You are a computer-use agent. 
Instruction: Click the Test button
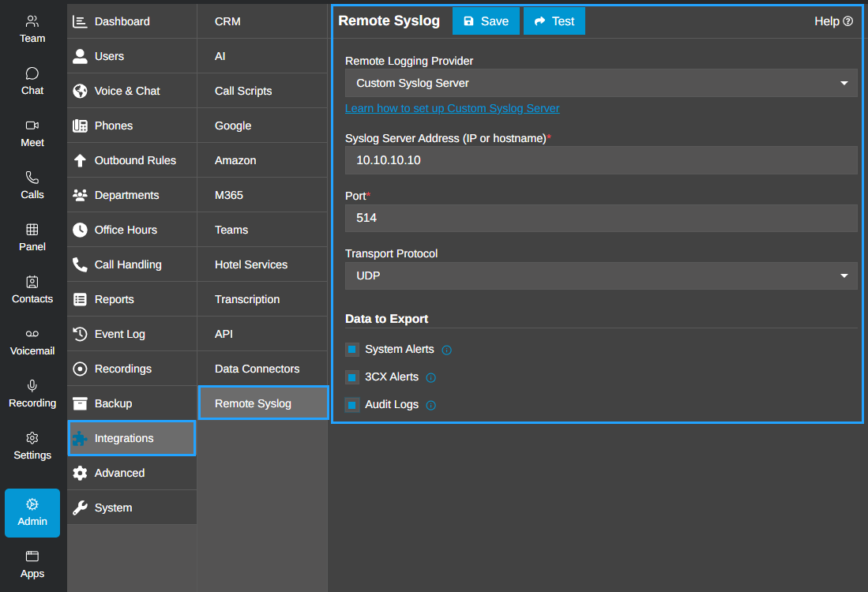click(554, 21)
